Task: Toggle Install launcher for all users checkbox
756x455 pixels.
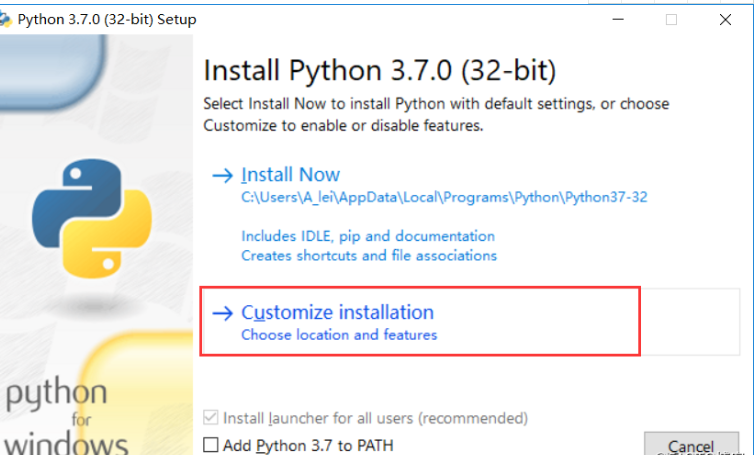Action: tap(211, 417)
